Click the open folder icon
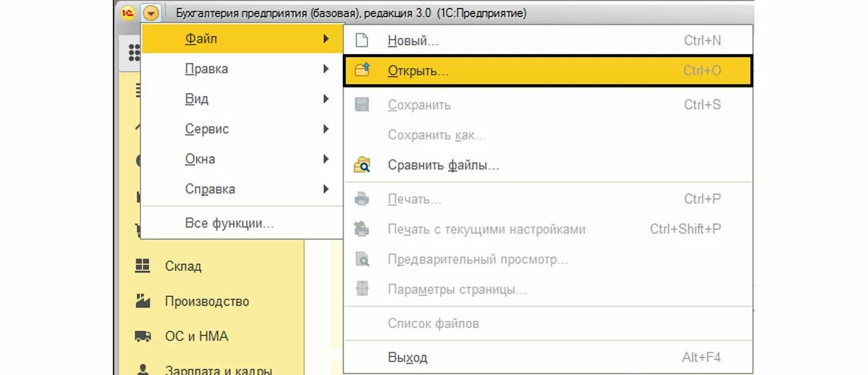Screen dimensions: 868x375 click(x=362, y=71)
